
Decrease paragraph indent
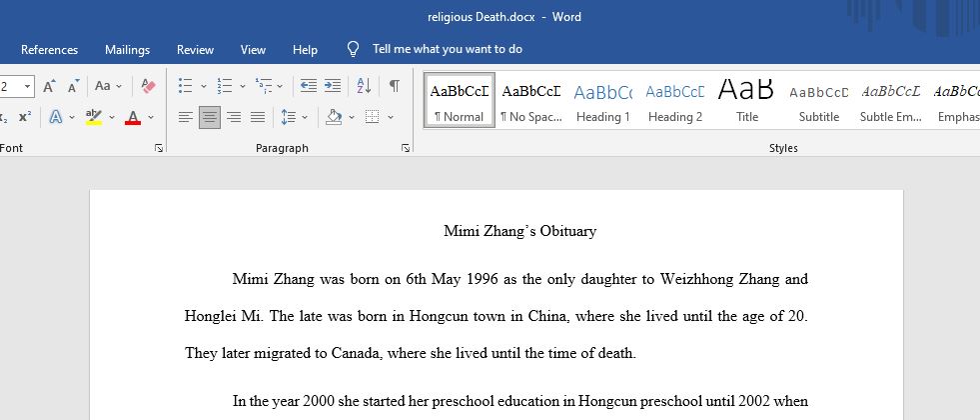pos(308,86)
